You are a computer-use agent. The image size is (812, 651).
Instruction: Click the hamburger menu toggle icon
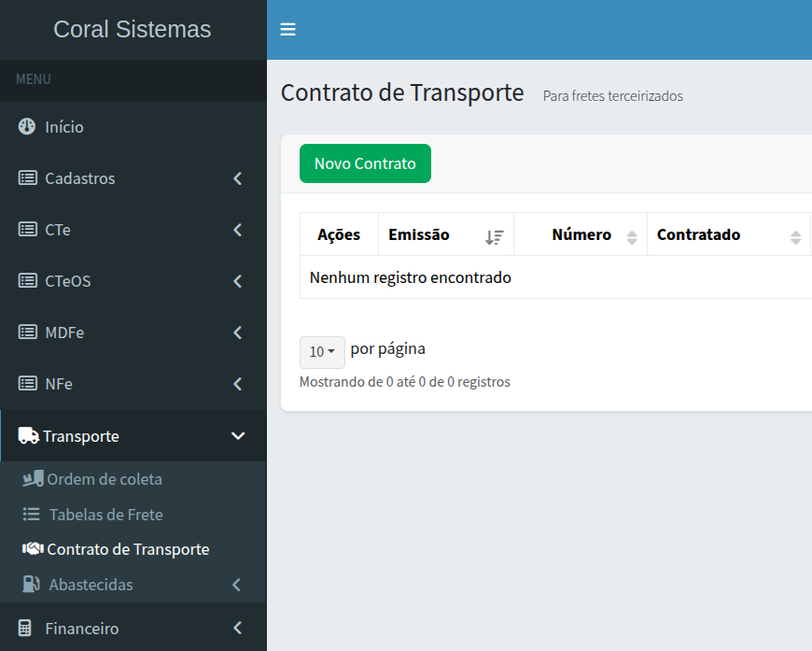pos(288,30)
